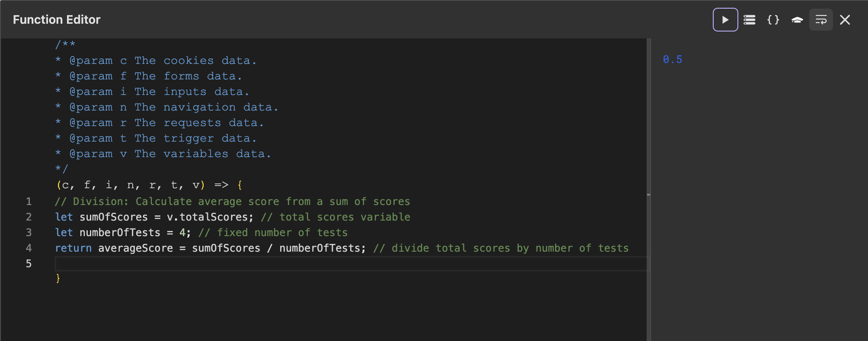Click line number 4 in gutter

coord(29,248)
